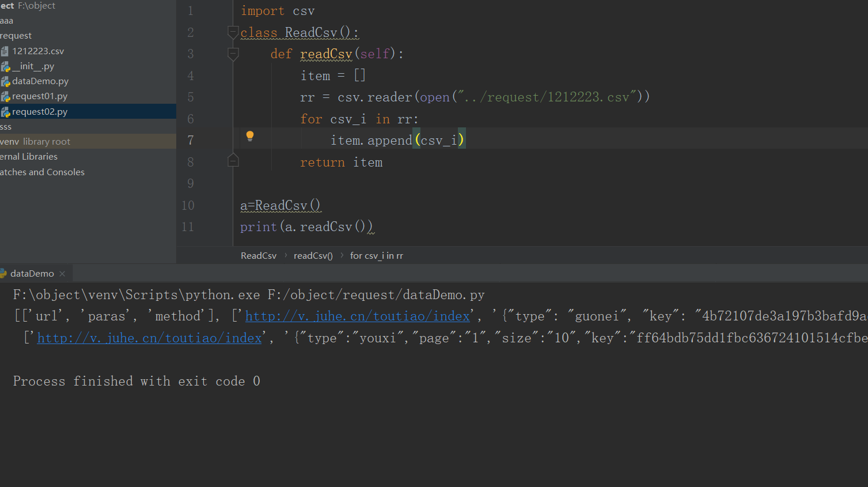Click line number 9 in the gutter
Screen dimensions: 868x487
[x=190, y=184]
